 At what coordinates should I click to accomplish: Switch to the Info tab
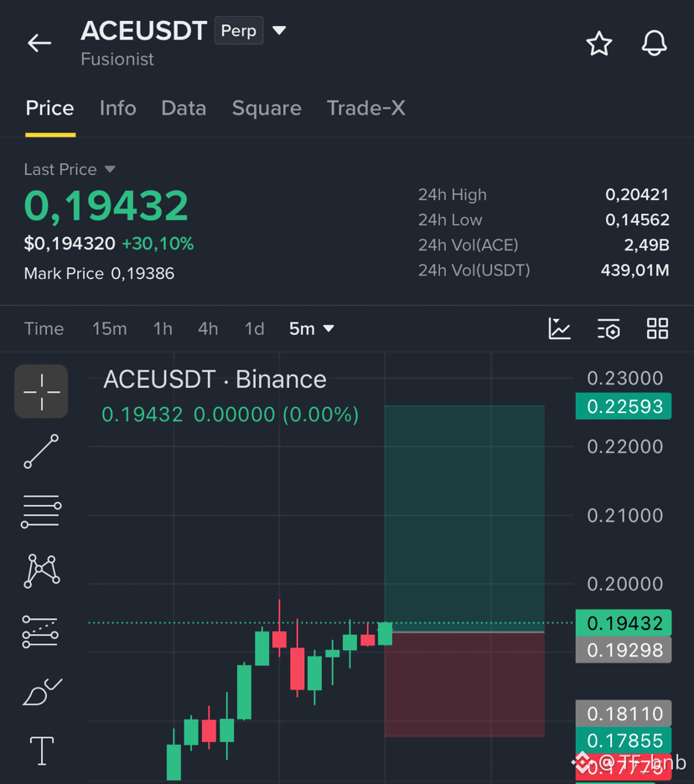pos(117,108)
